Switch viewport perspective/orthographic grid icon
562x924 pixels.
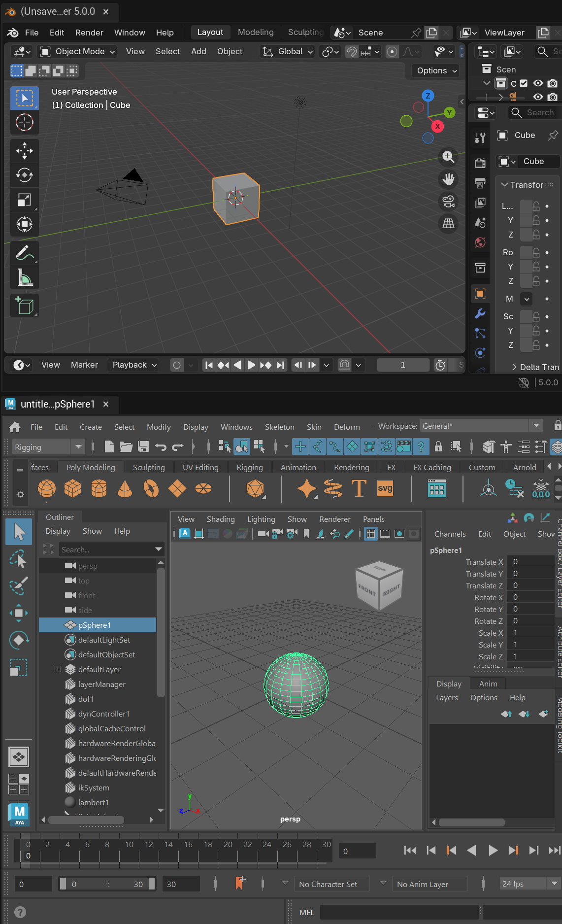point(448,223)
